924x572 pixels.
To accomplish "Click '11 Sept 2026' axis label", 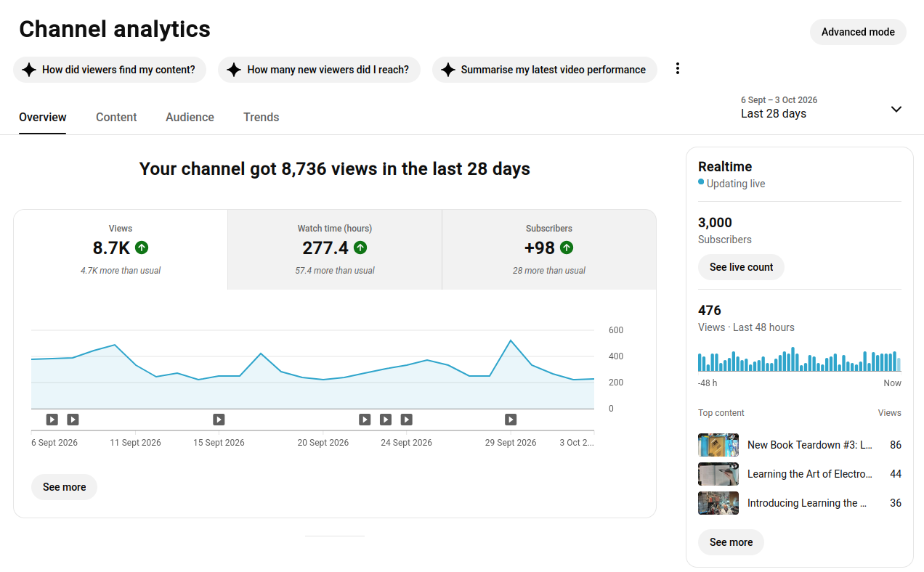I will [x=135, y=443].
